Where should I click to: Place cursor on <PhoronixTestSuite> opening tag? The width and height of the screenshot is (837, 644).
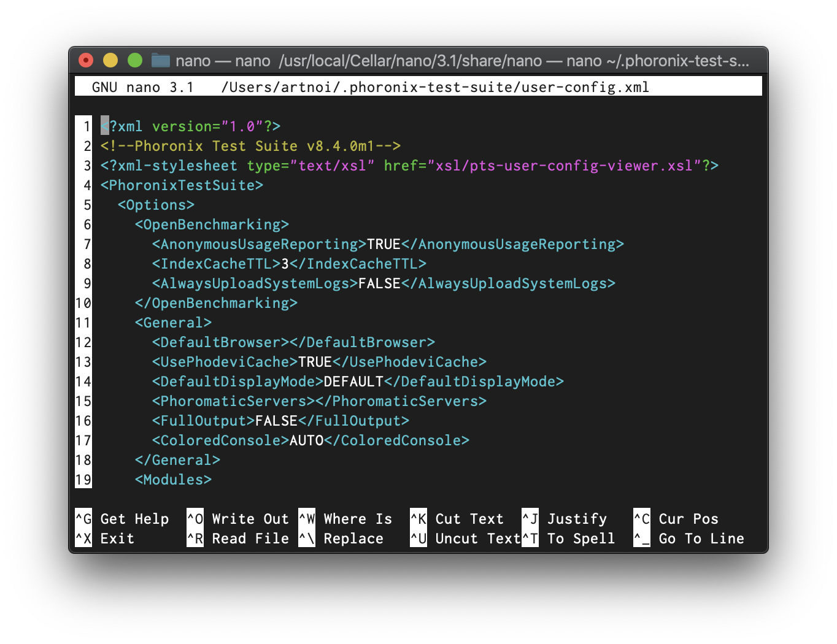coord(182,185)
